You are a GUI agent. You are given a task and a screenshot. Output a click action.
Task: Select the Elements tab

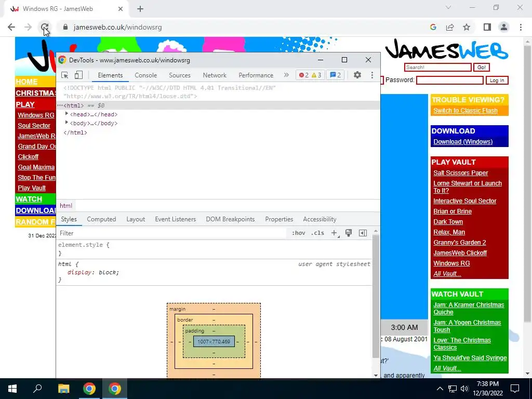pyautogui.click(x=110, y=75)
